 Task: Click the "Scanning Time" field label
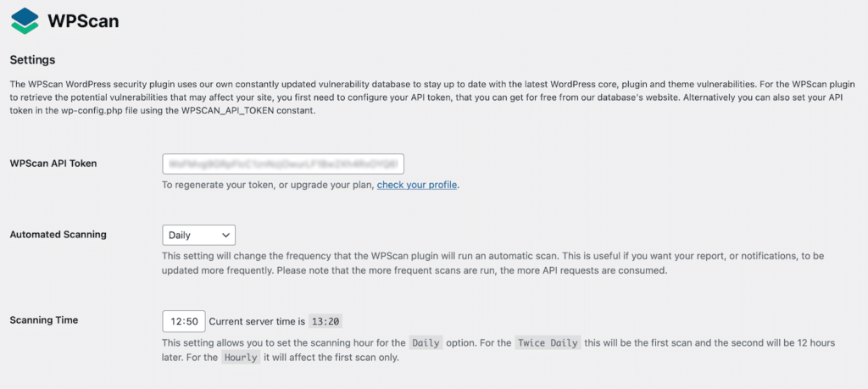[x=44, y=320]
